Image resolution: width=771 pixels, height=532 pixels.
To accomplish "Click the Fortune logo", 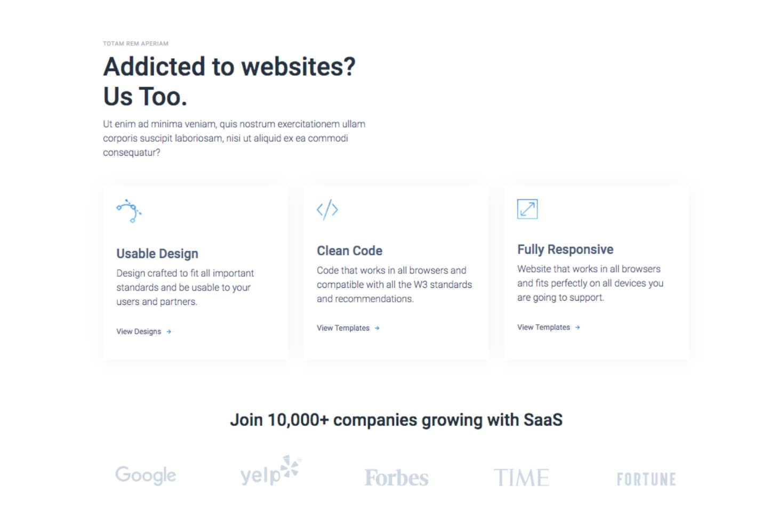I will pyautogui.click(x=646, y=479).
